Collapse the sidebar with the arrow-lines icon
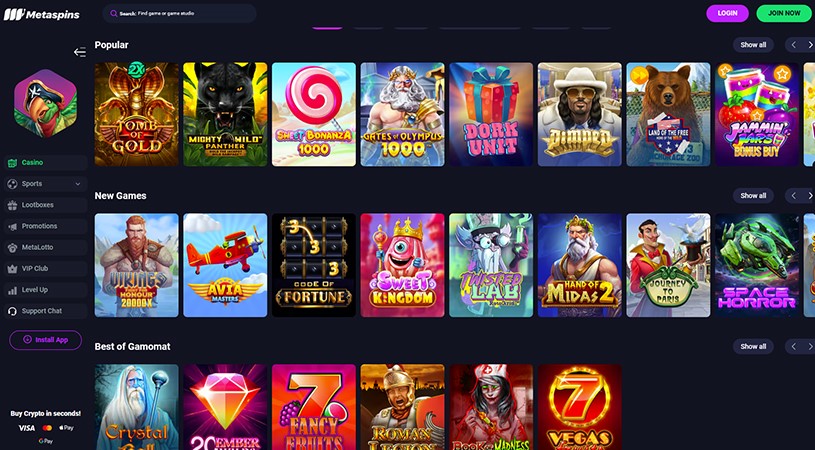This screenshot has height=450, width=815. (80, 52)
